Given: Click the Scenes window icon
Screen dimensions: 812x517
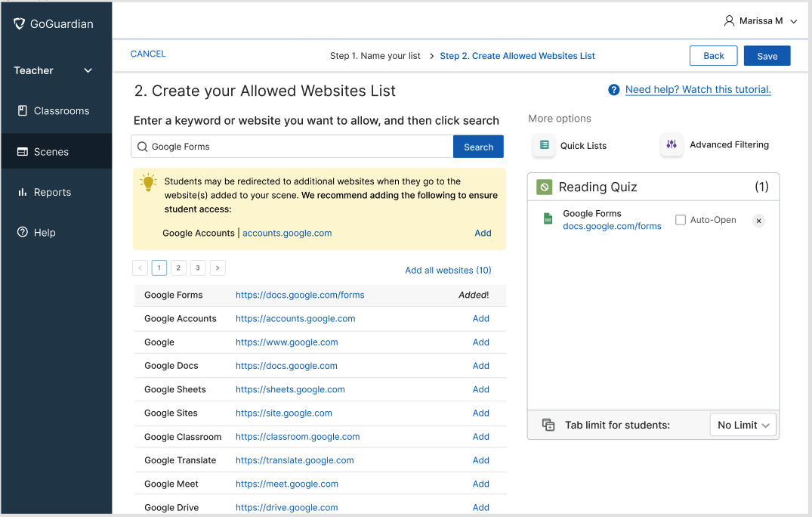Looking at the screenshot, I should click(x=22, y=152).
